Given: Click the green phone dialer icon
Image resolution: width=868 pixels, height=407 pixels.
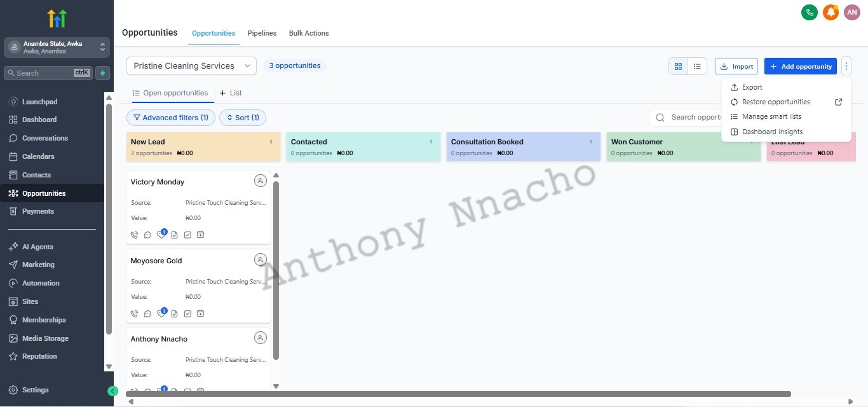Looking at the screenshot, I should 809,12.
